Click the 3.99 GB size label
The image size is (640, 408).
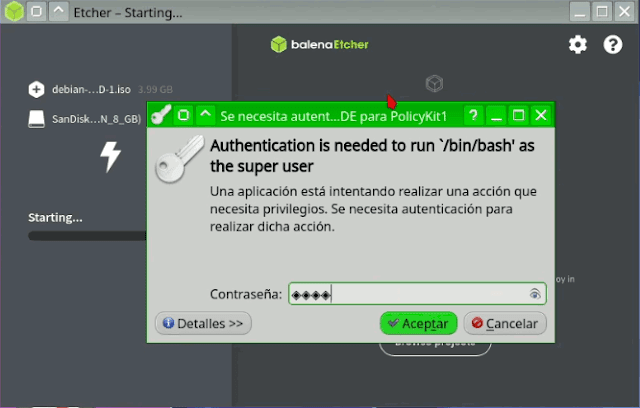pyautogui.click(x=155, y=89)
